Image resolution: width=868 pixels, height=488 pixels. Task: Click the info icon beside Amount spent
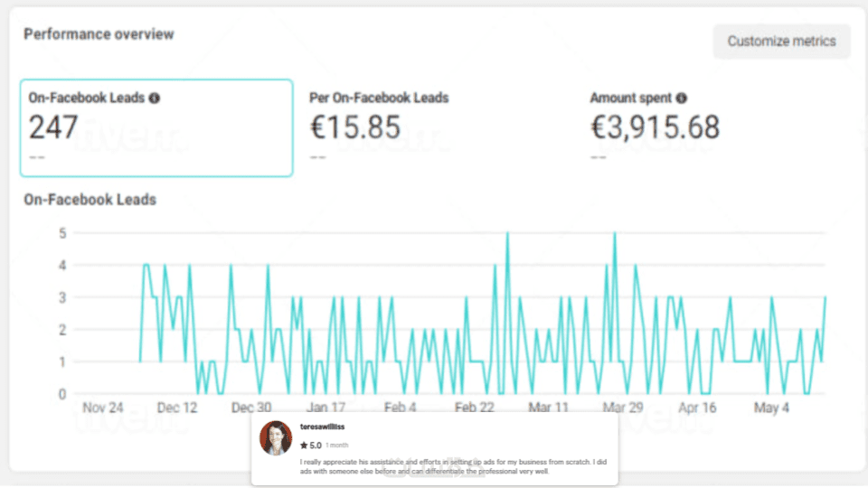pyautogui.click(x=681, y=98)
